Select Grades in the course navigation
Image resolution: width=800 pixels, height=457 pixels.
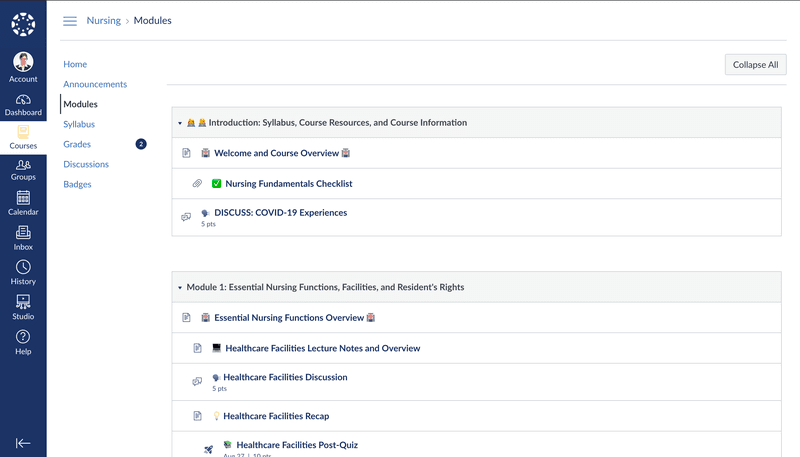(77, 144)
